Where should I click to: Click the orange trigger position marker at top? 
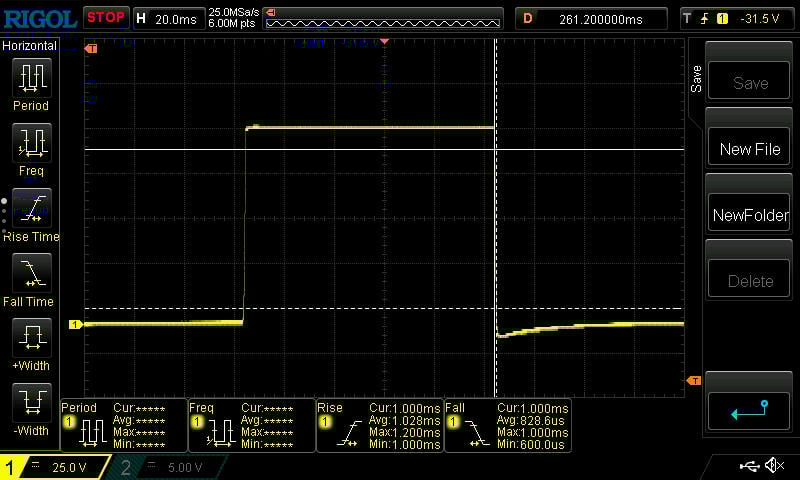(386, 42)
